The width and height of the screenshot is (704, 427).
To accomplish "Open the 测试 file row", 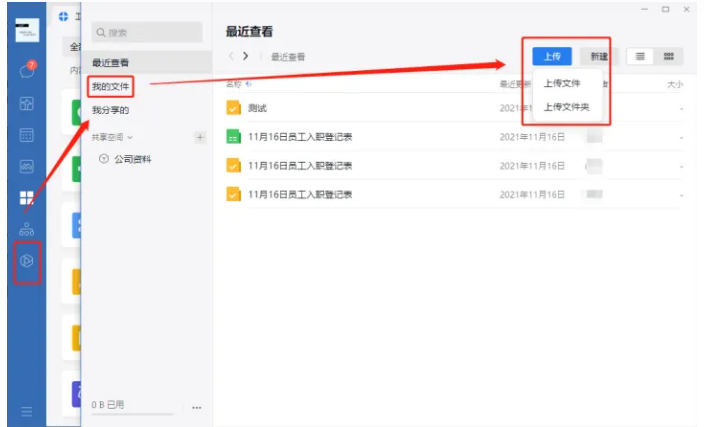I will 454,108.
